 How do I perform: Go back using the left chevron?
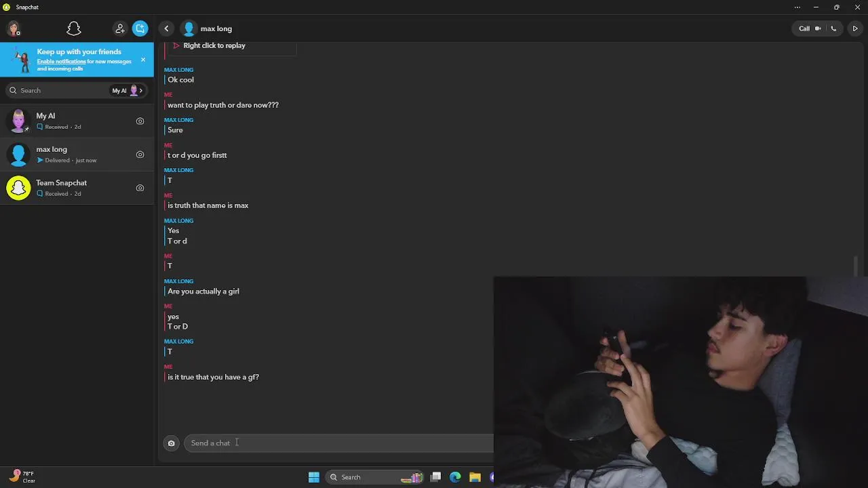[166, 28]
